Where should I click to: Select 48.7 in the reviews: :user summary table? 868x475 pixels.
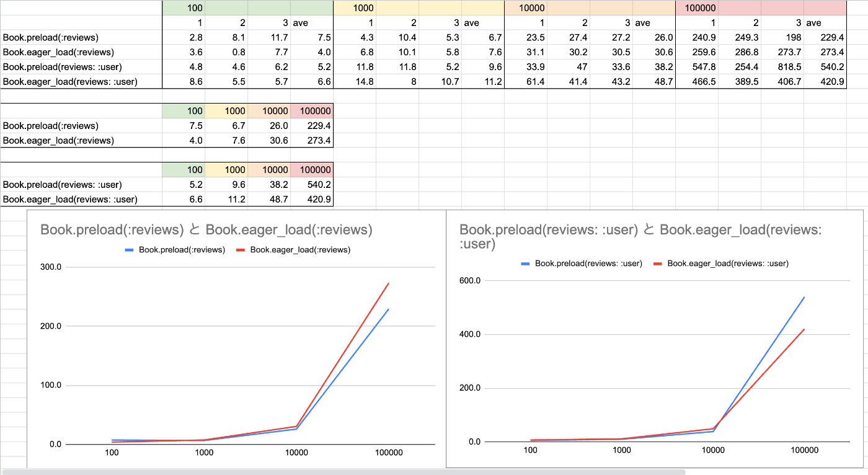(x=269, y=200)
